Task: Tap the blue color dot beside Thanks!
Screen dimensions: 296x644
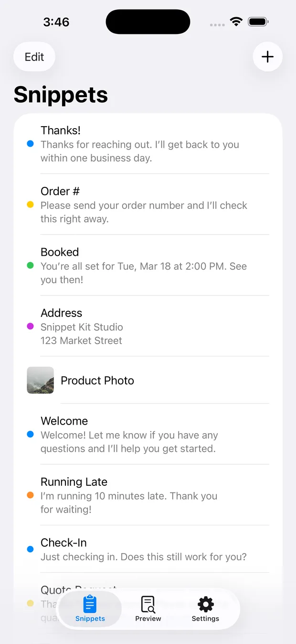Action: coord(30,143)
